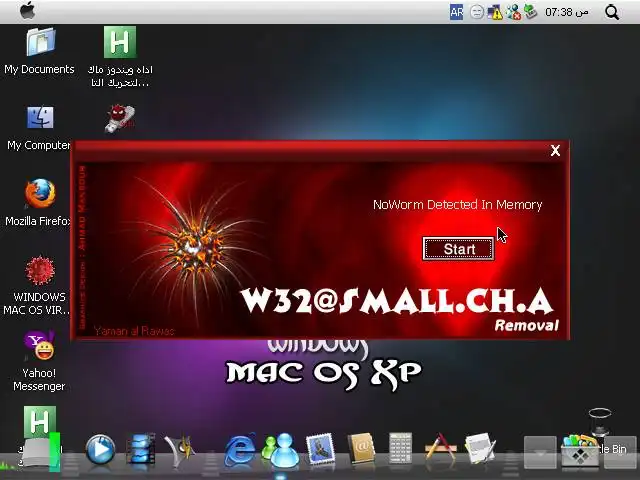Close the W32@Small.CH.A Removal window
The image size is (640, 480).
click(x=555, y=151)
